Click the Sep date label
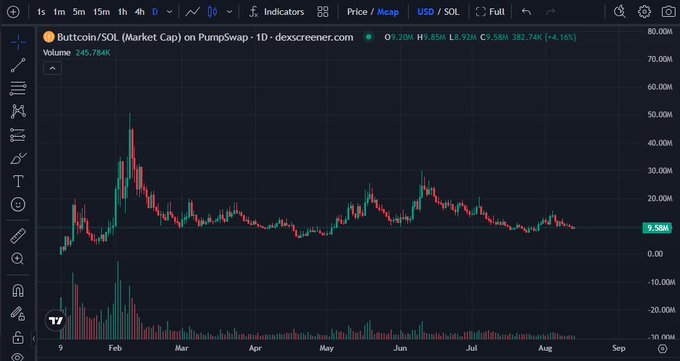680x361 pixels. (x=618, y=348)
